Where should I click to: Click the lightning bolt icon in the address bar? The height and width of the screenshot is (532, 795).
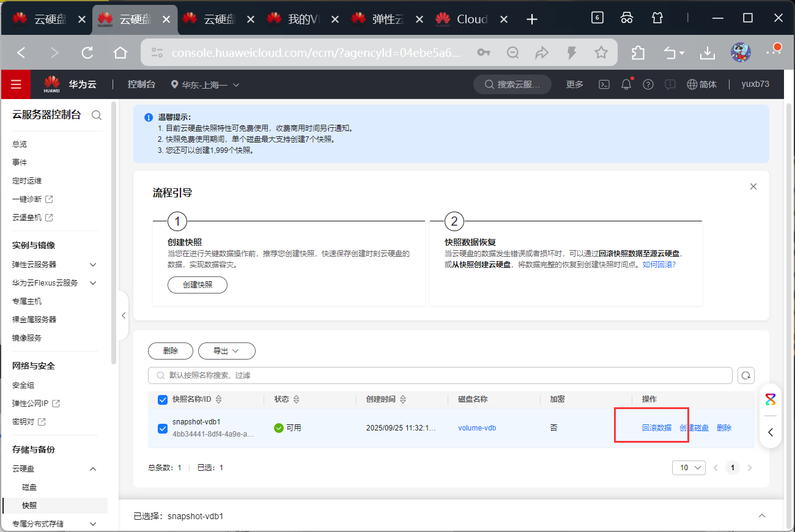[572, 53]
